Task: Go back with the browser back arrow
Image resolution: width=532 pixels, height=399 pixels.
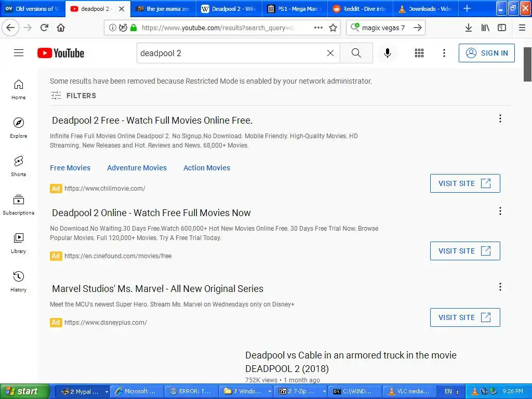Action: tap(10, 28)
